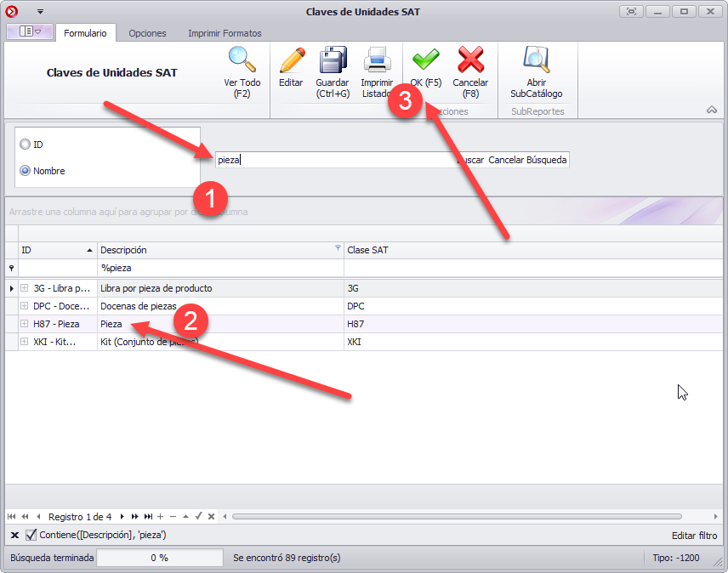Viewport: 728px width, 573px height.
Task: Click the group-by-column panel
Action: point(364,212)
